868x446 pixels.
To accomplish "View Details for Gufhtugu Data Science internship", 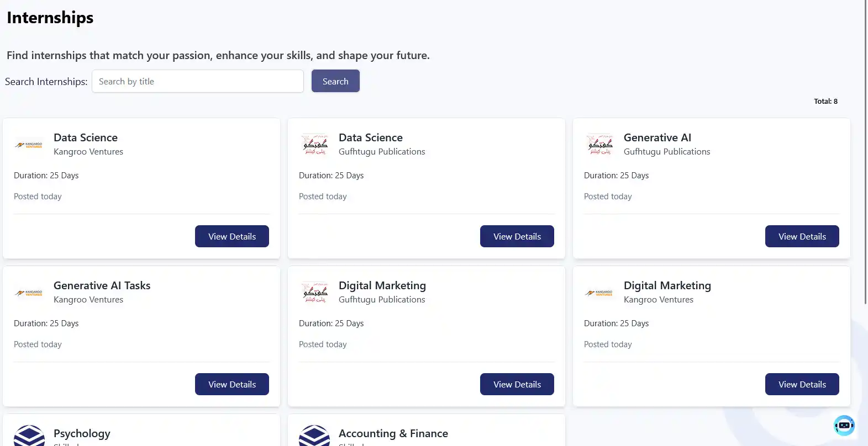I will coord(517,236).
